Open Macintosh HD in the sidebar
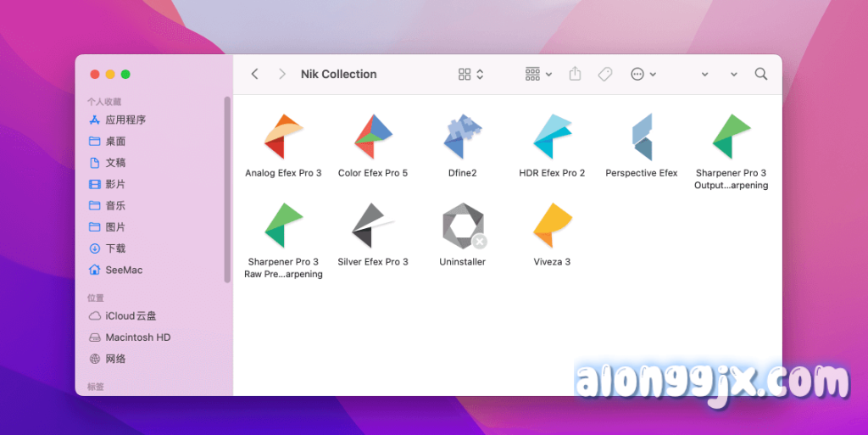 coord(137,337)
